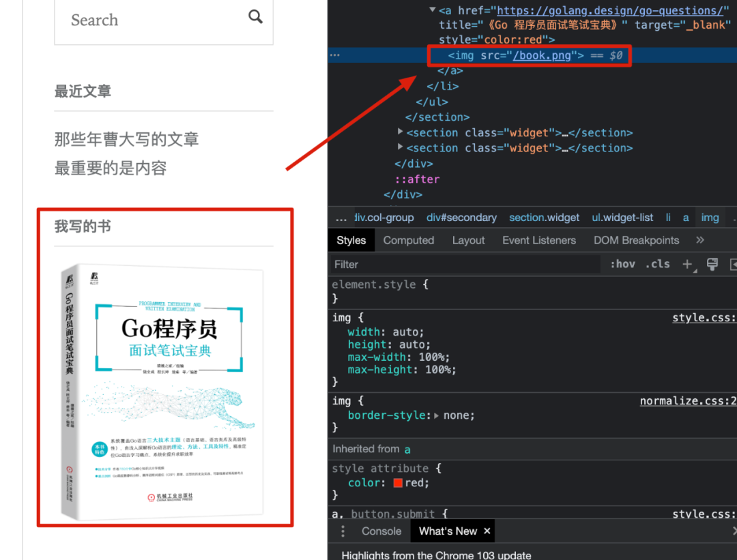Screen dimensions: 737x560
Task: Collapse the anchor element node
Action: point(432,10)
